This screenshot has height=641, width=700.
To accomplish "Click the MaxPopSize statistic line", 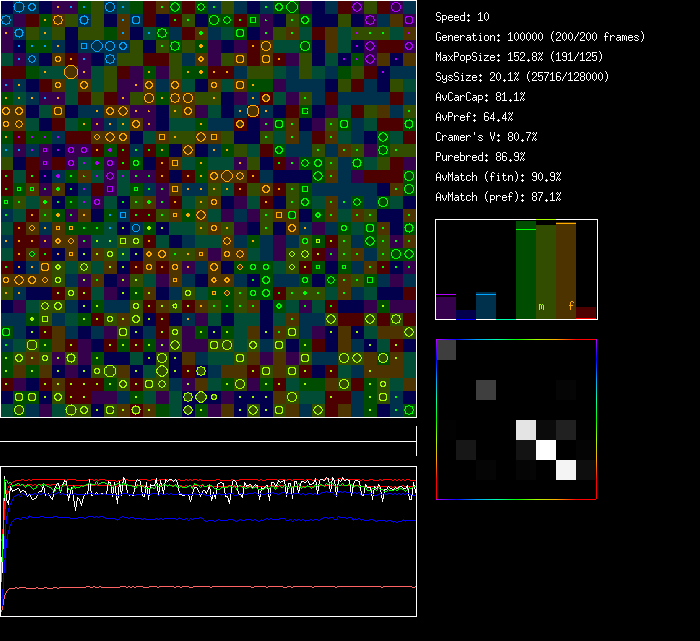I will click(x=520, y=57).
